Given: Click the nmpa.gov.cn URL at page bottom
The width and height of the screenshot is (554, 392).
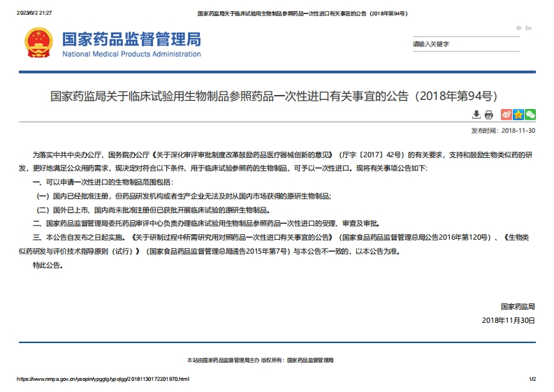Looking at the screenshot, I should tap(103, 379).
